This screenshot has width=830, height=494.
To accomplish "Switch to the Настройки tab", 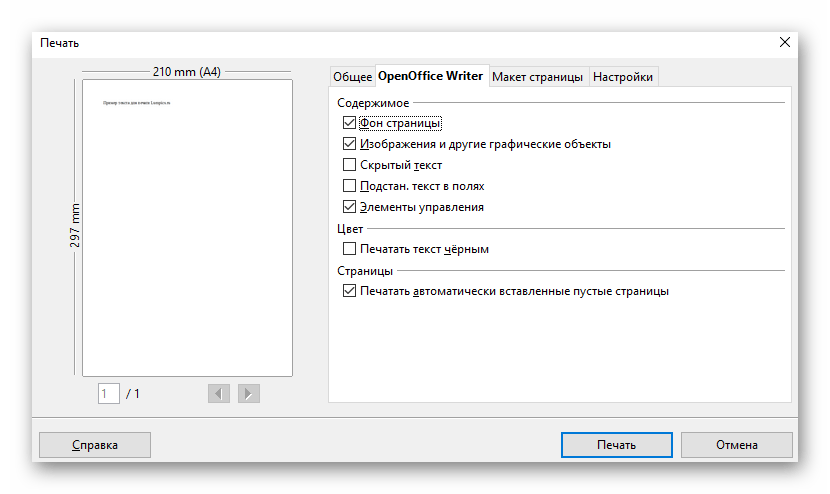I will (x=624, y=77).
